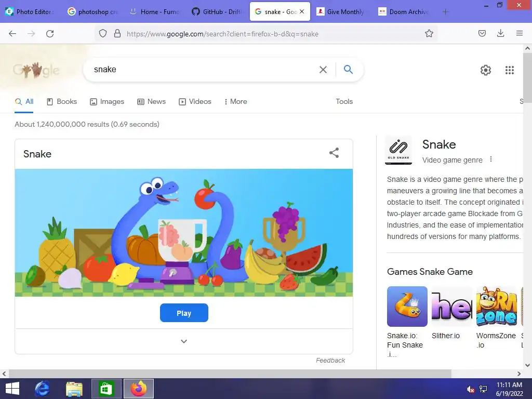Select the Videos results filter
Screen dimensions: 532x399
click(195, 101)
